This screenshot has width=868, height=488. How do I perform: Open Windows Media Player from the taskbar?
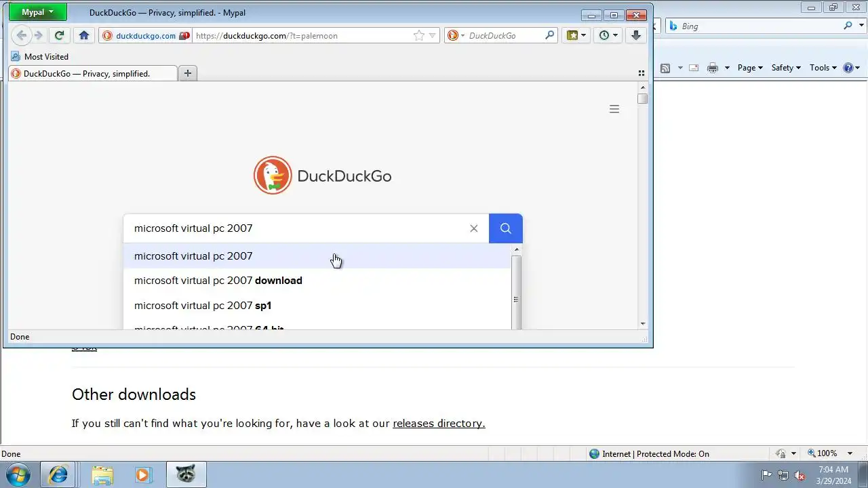pyautogui.click(x=143, y=474)
